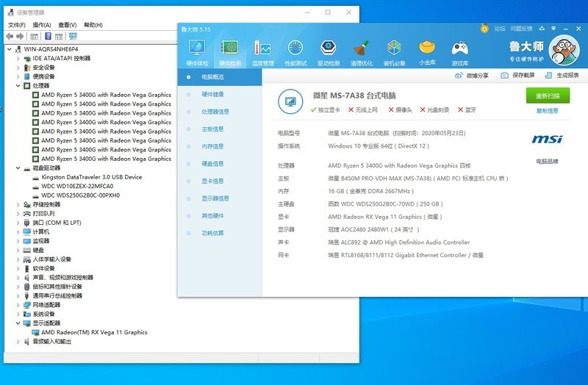Open the 查看(V) menu in Device Manager
The height and width of the screenshot is (385, 588).
tap(68, 25)
